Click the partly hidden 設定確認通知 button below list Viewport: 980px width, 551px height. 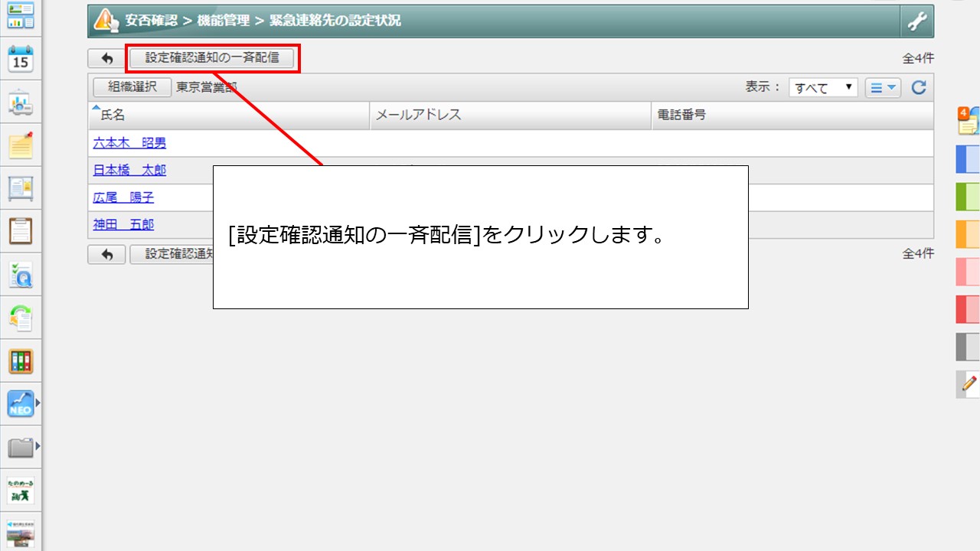171,254
